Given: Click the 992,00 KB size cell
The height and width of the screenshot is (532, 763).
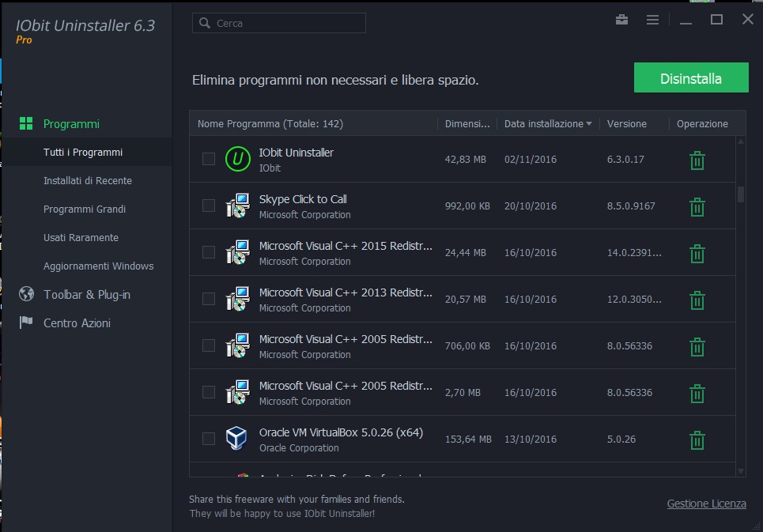Looking at the screenshot, I should (467, 206).
